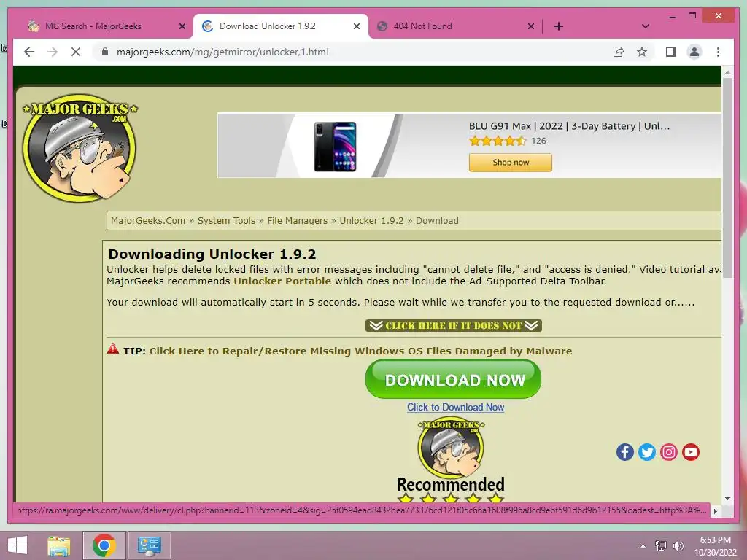Click the scrollbar up arrow
Image resolution: width=747 pixels, height=560 pixels.
tap(727, 72)
